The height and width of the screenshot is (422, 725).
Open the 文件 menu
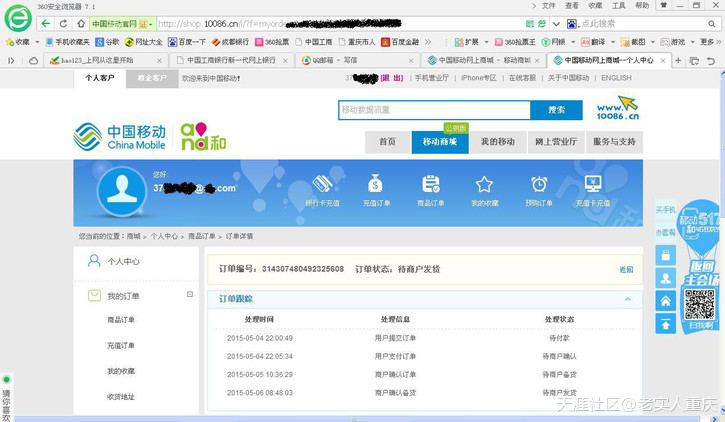(548, 6)
